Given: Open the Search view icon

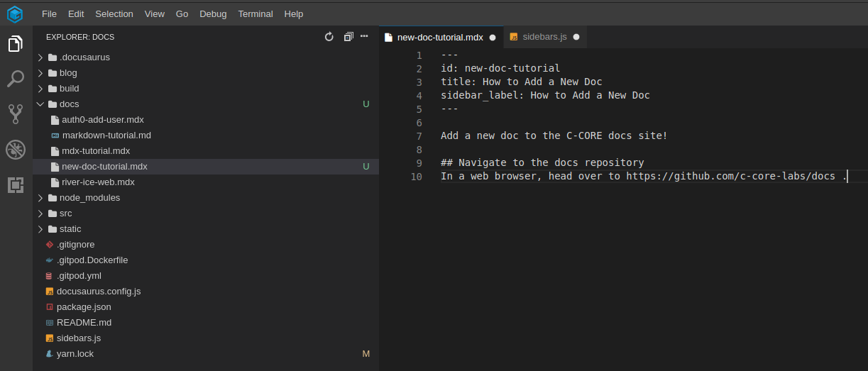Looking at the screenshot, I should point(16,79).
